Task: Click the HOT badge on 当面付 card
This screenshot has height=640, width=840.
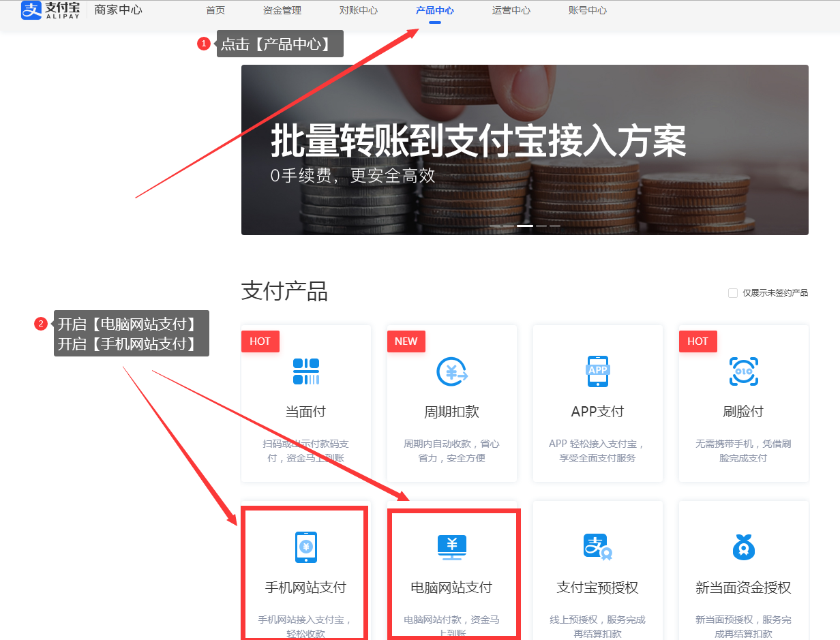Action: pyautogui.click(x=260, y=341)
